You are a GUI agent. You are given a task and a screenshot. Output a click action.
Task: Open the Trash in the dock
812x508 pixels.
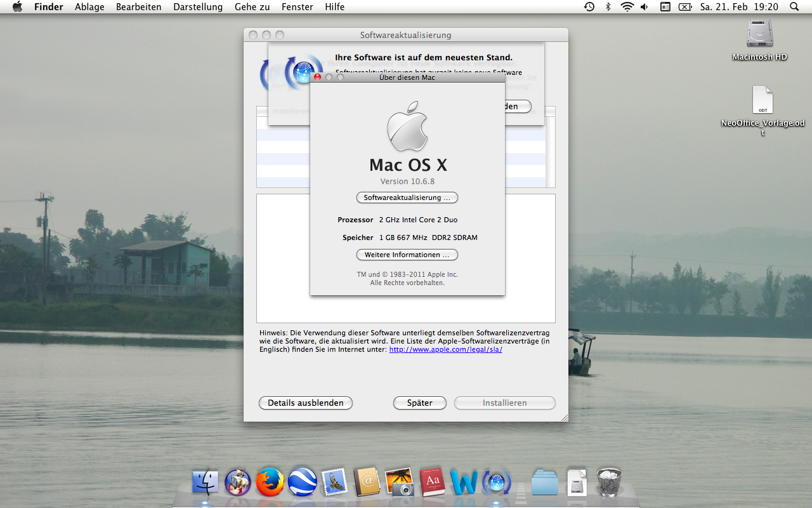[x=609, y=483]
